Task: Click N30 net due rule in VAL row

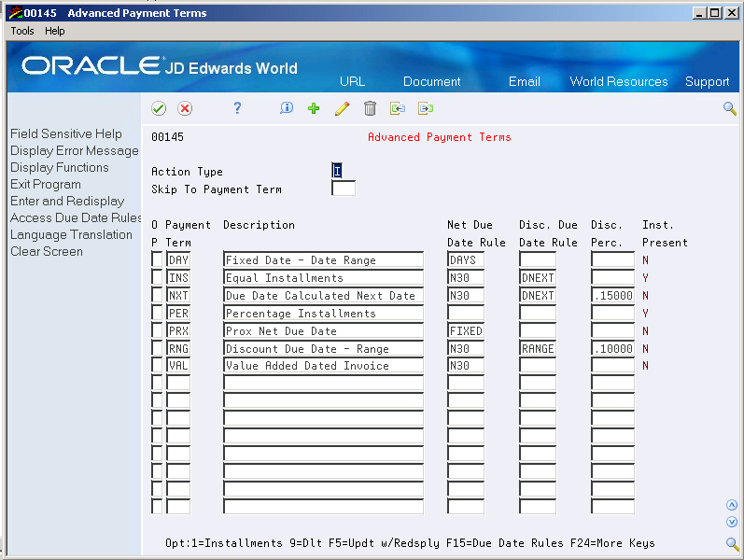Action: tap(466, 366)
